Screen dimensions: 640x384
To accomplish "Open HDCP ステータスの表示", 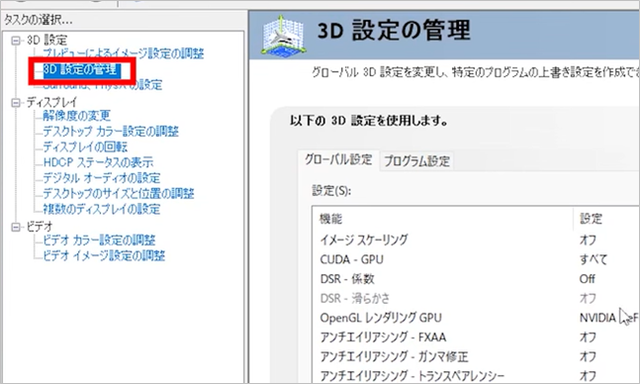I will 98,162.
